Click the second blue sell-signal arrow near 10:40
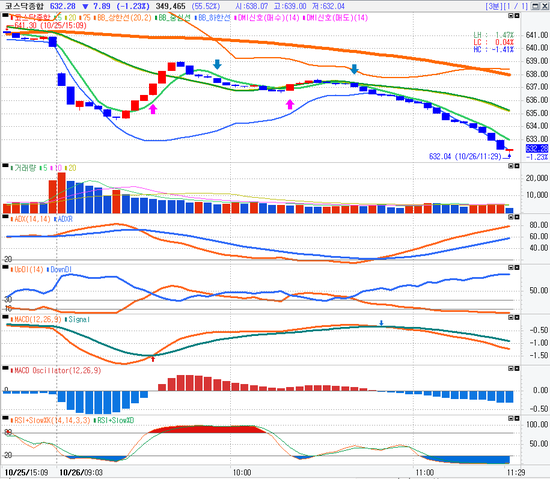550x479 pixels. coord(354,69)
